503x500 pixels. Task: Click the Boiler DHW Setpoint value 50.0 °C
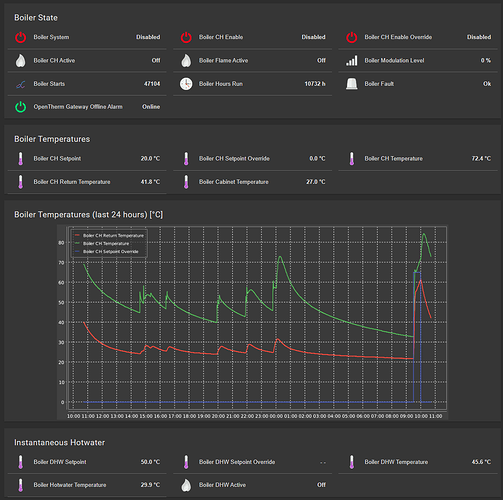pos(150,462)
